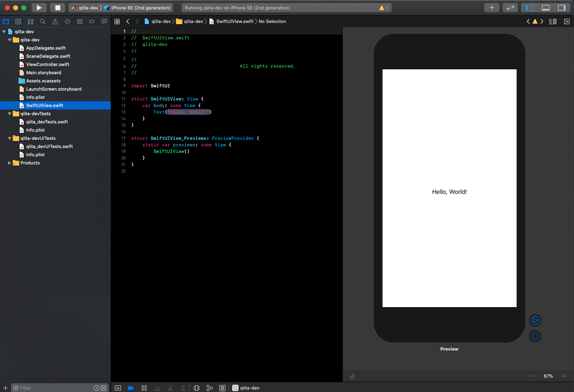Collapse the qiita-devUITests group

point(10,138)
